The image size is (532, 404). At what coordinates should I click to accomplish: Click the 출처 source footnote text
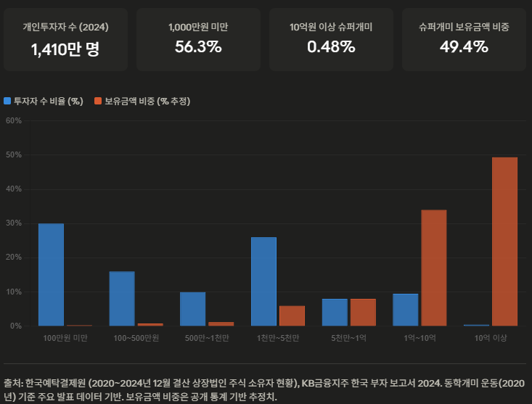[264, 389]
